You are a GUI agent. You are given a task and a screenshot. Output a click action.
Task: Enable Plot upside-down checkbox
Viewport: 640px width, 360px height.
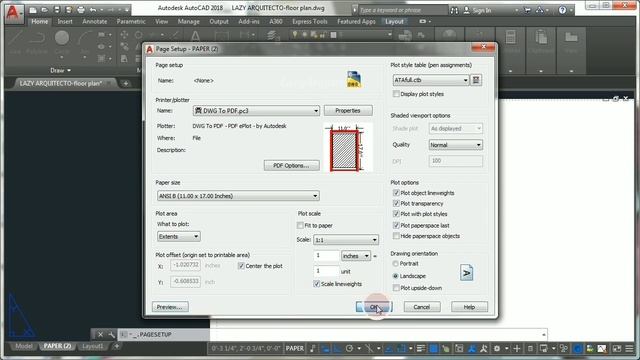click(x=396, y=288)
